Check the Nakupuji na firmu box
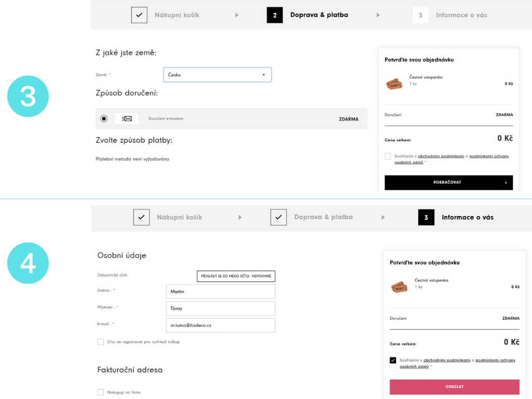The width and height of the screenshot is (532, 399). tap(100, 392)
